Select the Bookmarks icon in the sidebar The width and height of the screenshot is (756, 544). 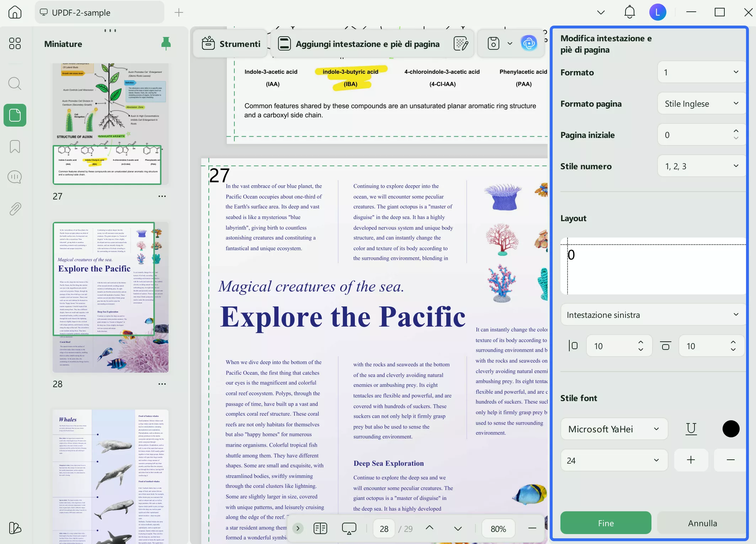[15, 146]
